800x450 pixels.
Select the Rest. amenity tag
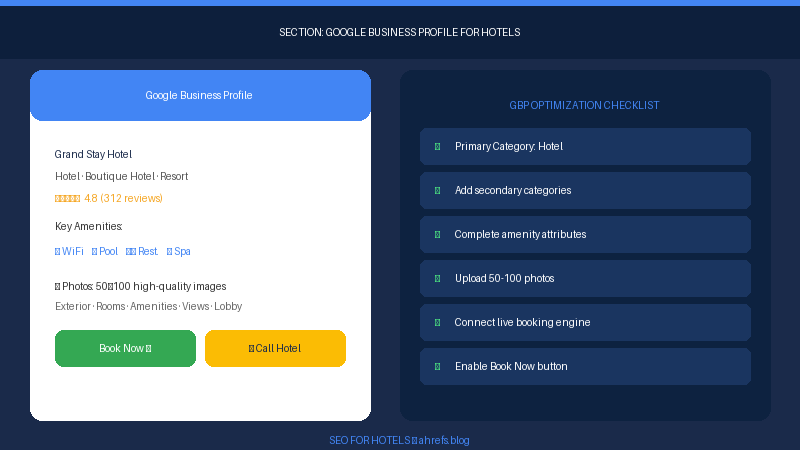point(142,252)
